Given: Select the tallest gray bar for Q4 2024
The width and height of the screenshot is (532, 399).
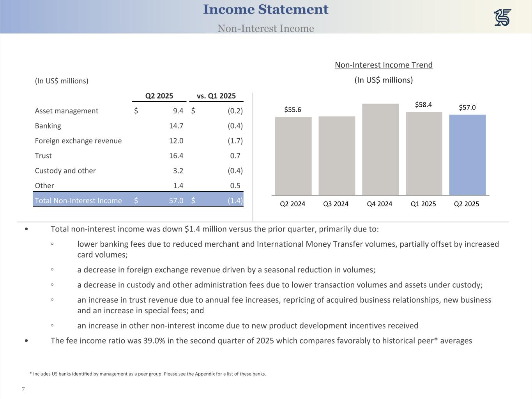Looking at the screenshot, I should 380,149.
